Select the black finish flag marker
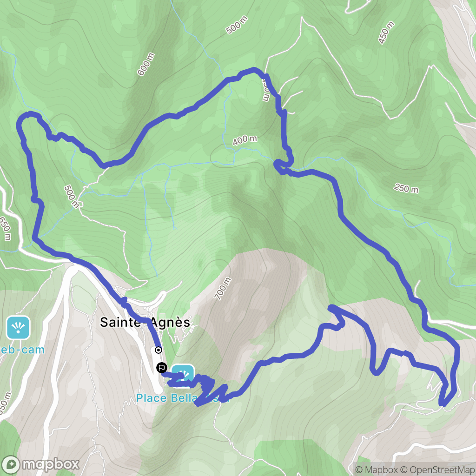Image resolution: width=476 pixels, height=476 pixels. (x=161, y=368)
